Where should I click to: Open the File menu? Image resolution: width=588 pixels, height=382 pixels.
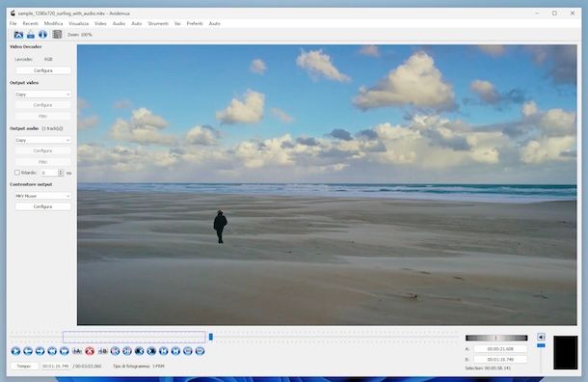(13, 23)
